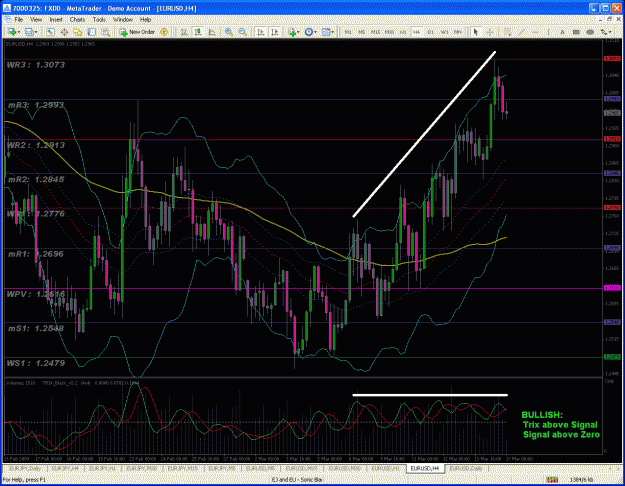This screenshot has height=486, width=625.
Task: Set timeframe to M15
Action: click(375, 32)
